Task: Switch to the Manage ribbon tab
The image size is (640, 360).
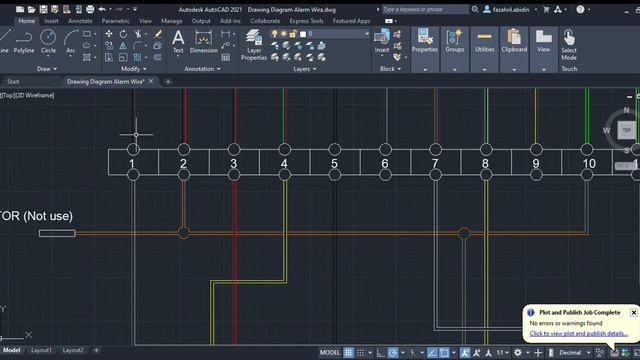Action: click(171, 21)
